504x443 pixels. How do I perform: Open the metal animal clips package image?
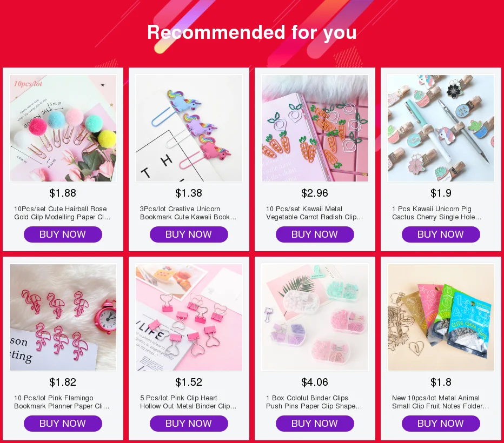tap(441, 318)
